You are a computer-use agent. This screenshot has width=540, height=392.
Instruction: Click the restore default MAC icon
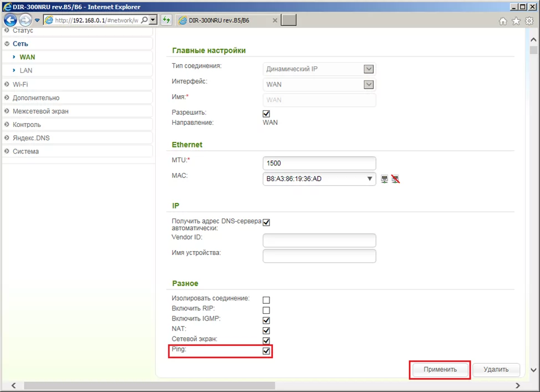(395, 179)
